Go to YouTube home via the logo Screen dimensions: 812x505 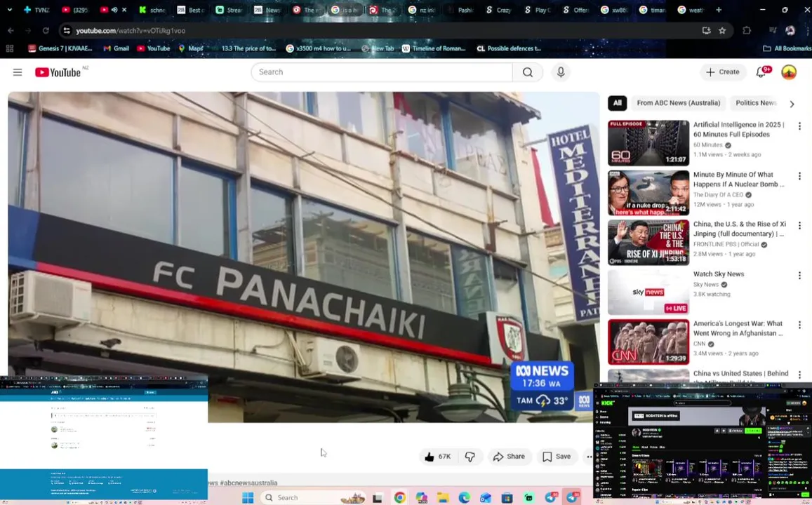(x=58, y=72)
